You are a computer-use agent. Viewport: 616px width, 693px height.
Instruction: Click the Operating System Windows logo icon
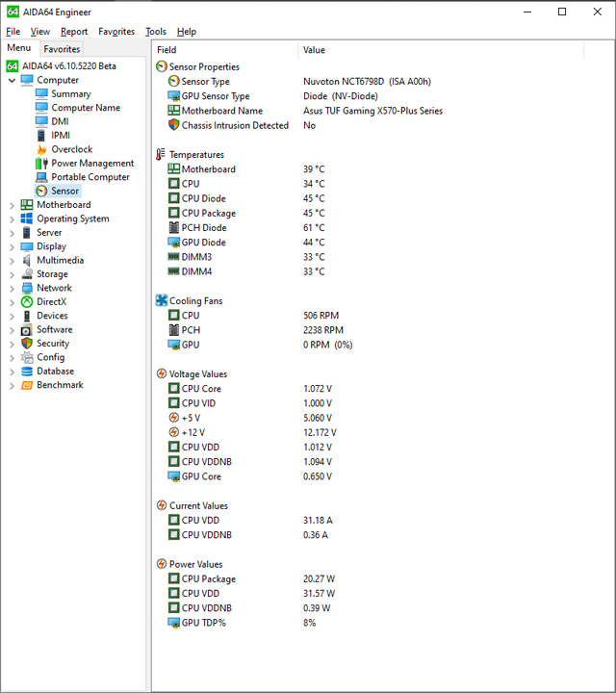[27, 218]
